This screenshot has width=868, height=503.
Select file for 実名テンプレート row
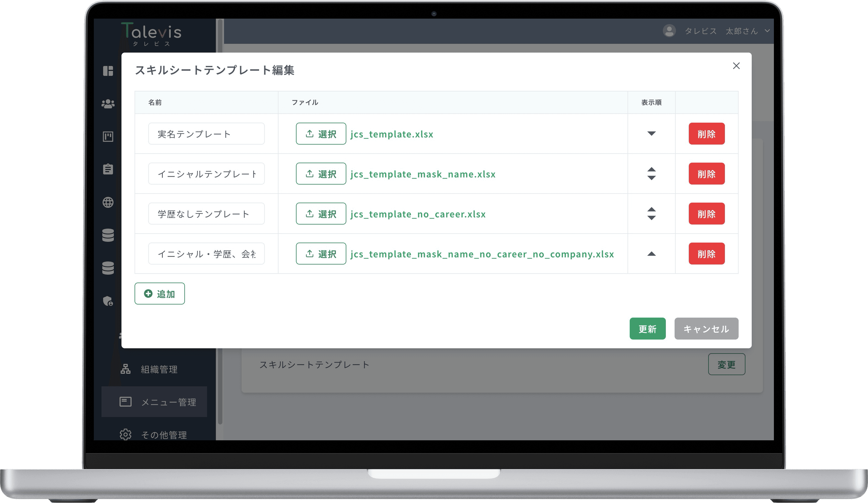pos(321,134)
